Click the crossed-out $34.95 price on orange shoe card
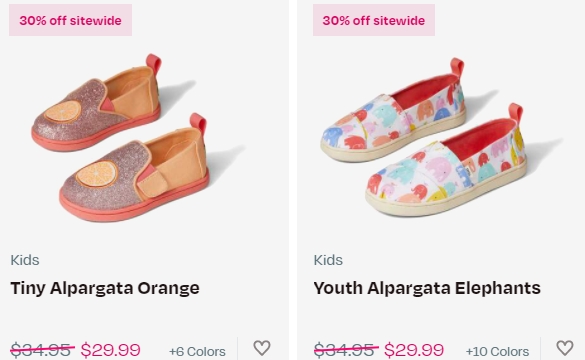The width and height of the screenshot is (585, 360). tap(42, 350)
